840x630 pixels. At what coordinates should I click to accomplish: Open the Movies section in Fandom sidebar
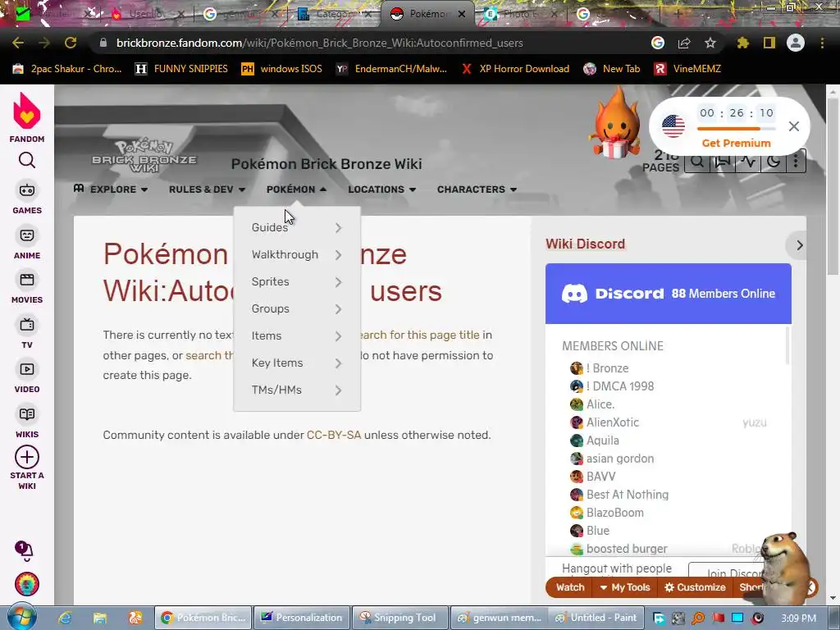coord(27,287)
